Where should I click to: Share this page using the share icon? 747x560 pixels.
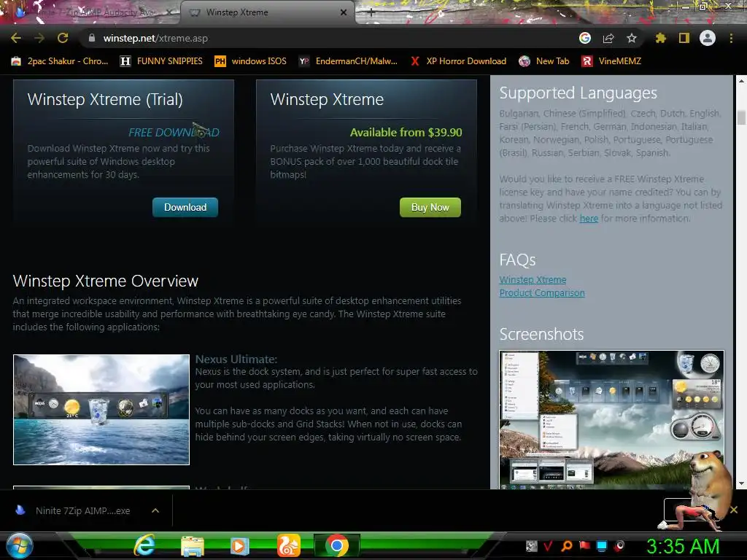pyautogui.click(x=608, y=38)
